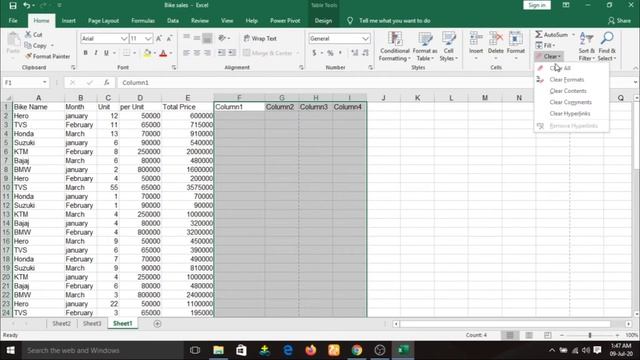Toggle Underline formatting

[106, 53]
